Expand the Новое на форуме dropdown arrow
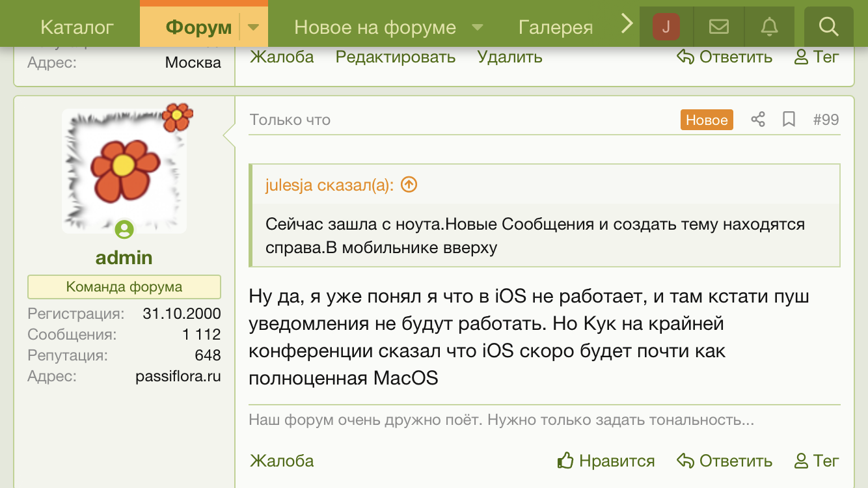The image size is (868, 488). click(x=477, y=27)
